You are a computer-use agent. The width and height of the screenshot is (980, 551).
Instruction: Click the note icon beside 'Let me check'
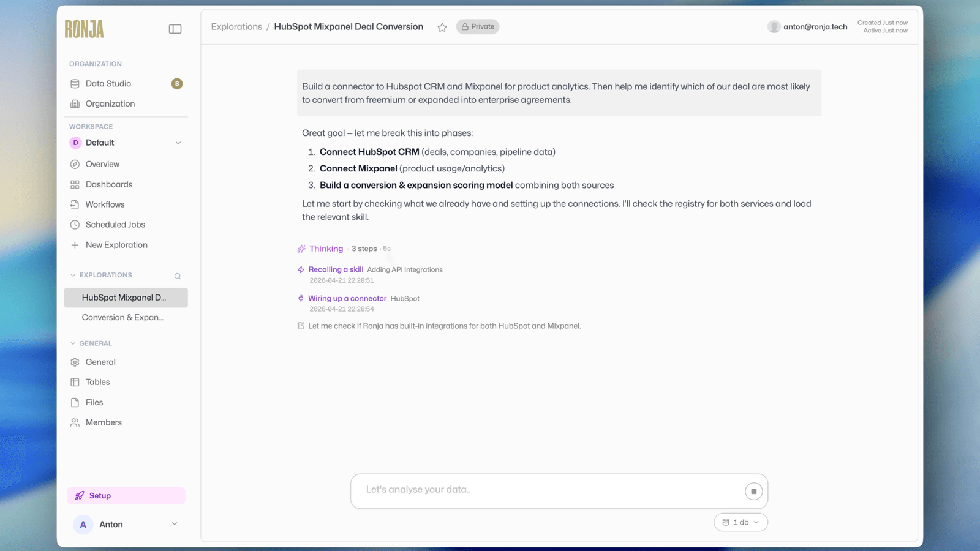click(301, 326)
